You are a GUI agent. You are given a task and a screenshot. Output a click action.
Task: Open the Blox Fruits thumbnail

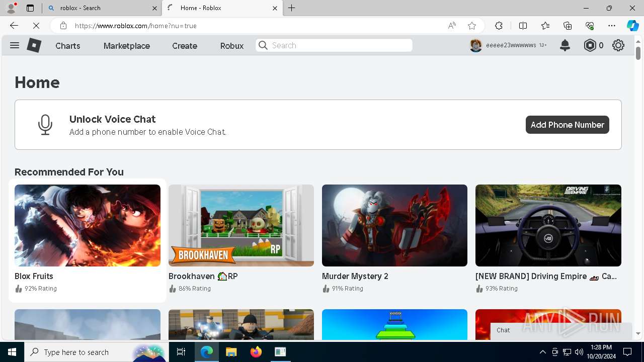pyautogui.click(x=88, y=225)
